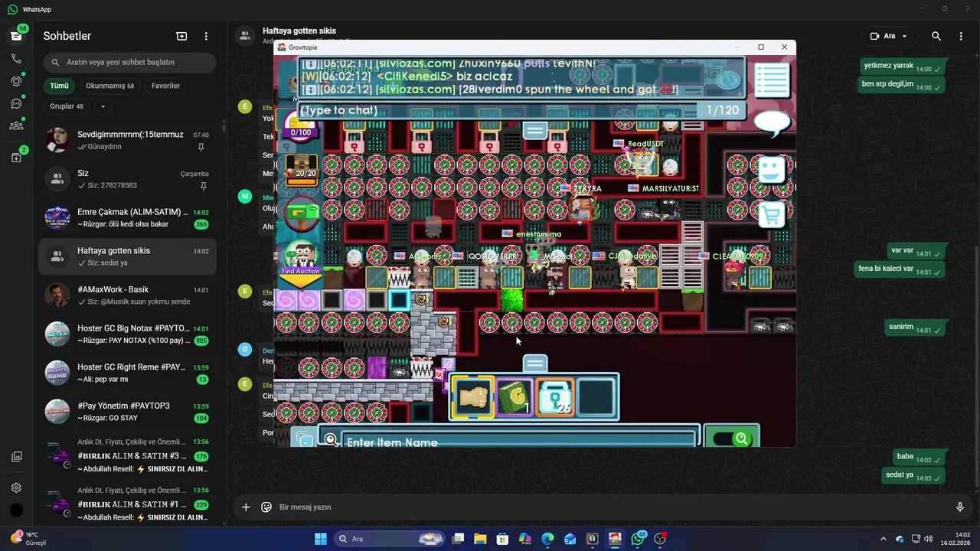Open the Communities icon in WhatsApp sidebar
This screenshot has width=980, height=551.
click(x=16, y=126)
